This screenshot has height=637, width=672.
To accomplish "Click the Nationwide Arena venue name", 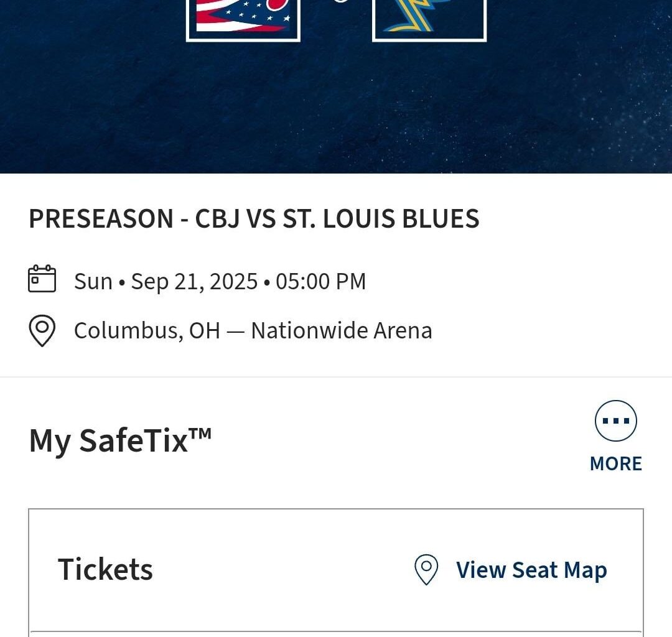I will pos(341,330).
